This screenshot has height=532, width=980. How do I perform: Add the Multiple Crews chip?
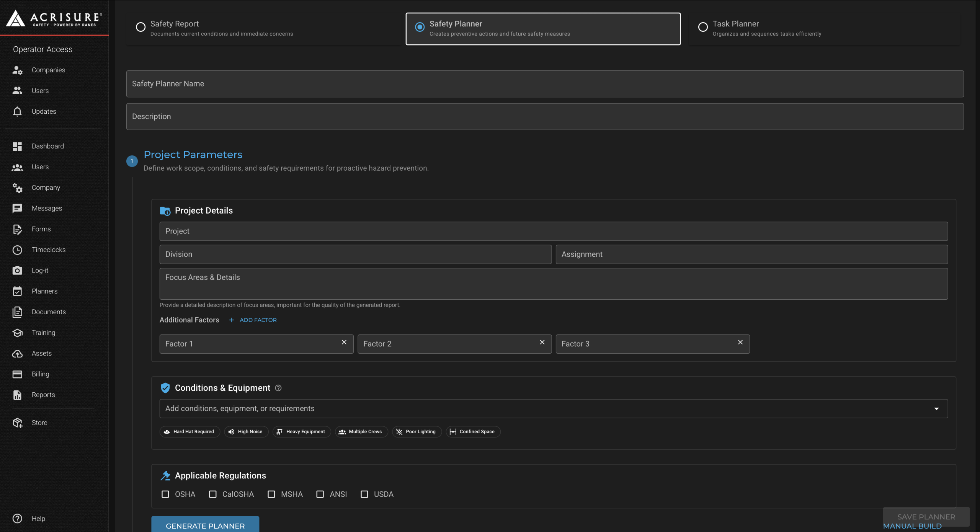point(361,432)
